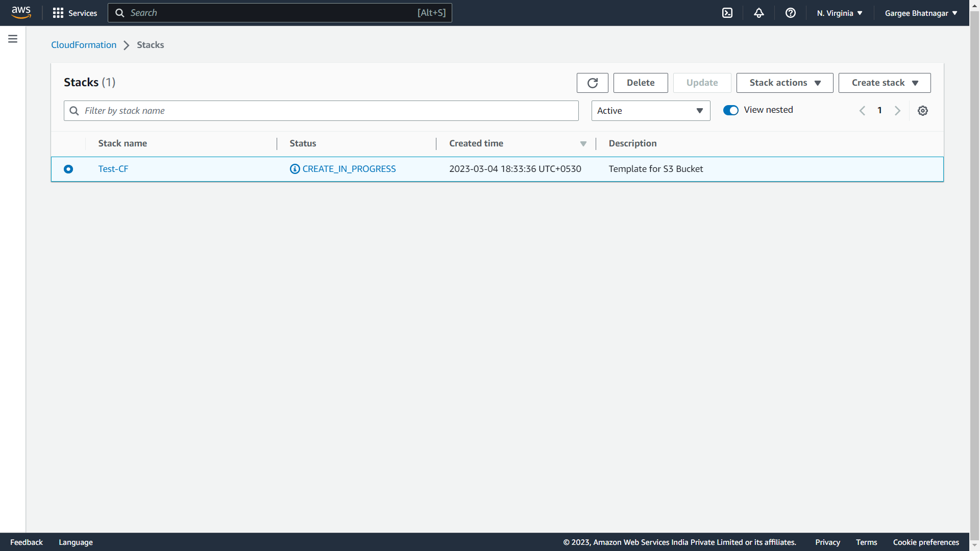Expand the Create stack dropdown
The width and height of the screenshot is (980, 551).
click(x=884, y=83)
